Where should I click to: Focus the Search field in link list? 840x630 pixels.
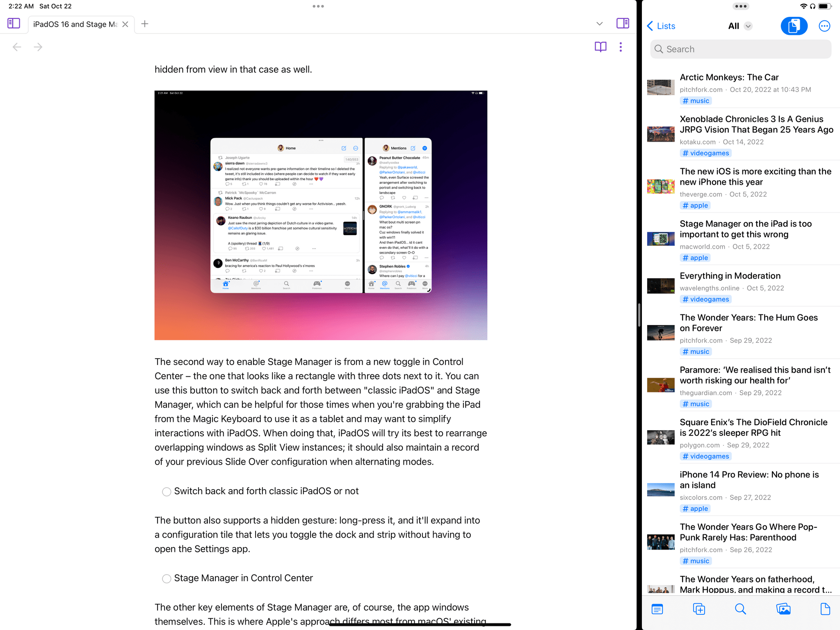tap(740, 49)
